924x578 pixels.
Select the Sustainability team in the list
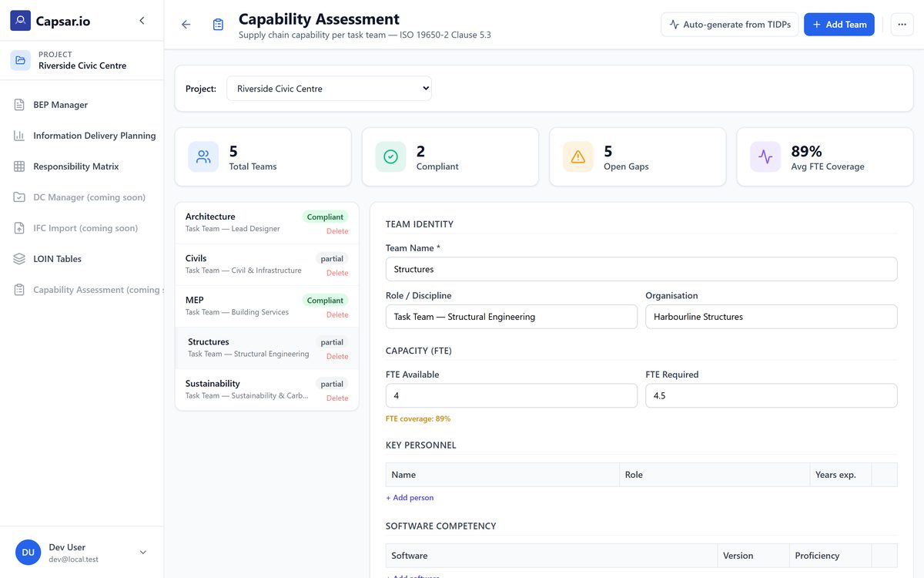(266, 390)
